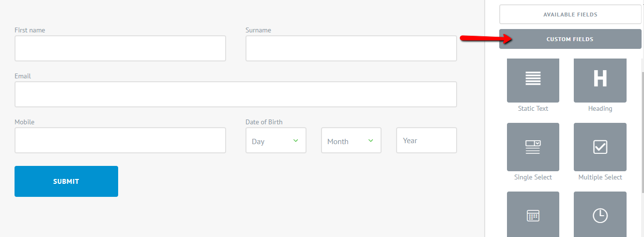Click the Email field label
Viewport: 644px width, 237px height.
[23, 76]
